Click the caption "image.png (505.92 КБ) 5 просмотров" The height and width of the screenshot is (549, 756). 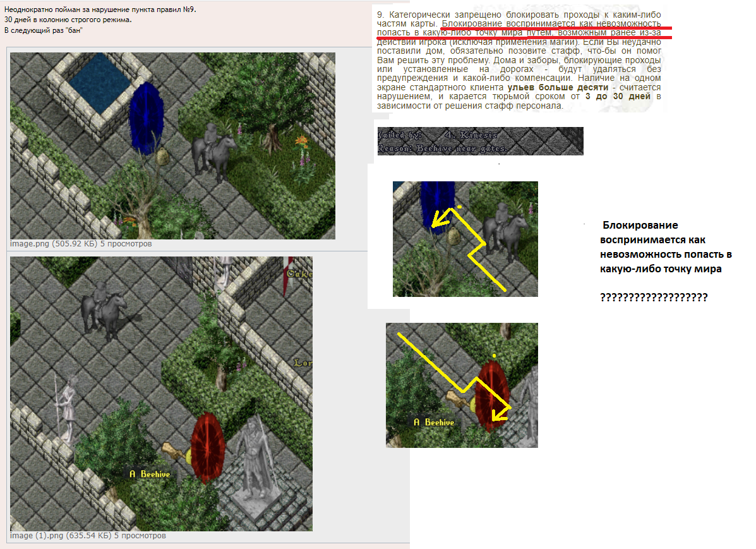(x=81, y=244)
